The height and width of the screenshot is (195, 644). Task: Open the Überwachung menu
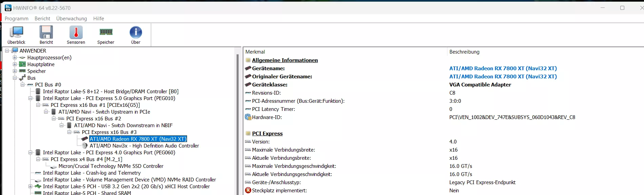coord(72,19)
